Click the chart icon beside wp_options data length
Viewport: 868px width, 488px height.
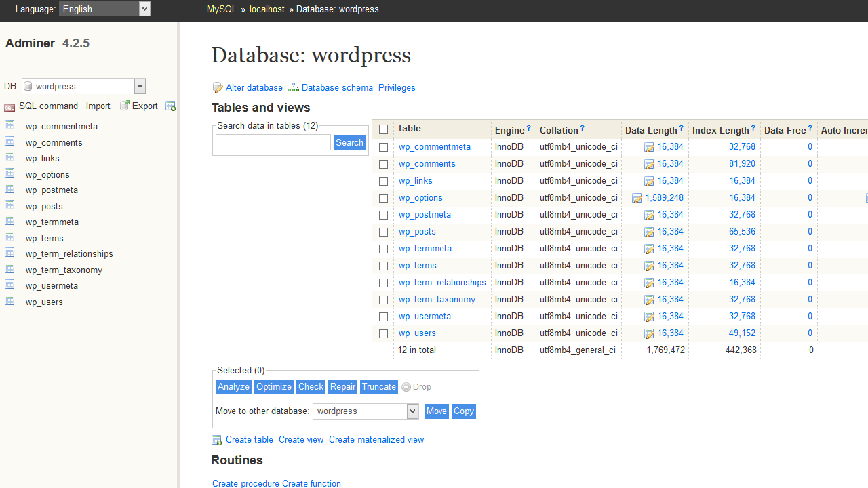coord(636,198)
